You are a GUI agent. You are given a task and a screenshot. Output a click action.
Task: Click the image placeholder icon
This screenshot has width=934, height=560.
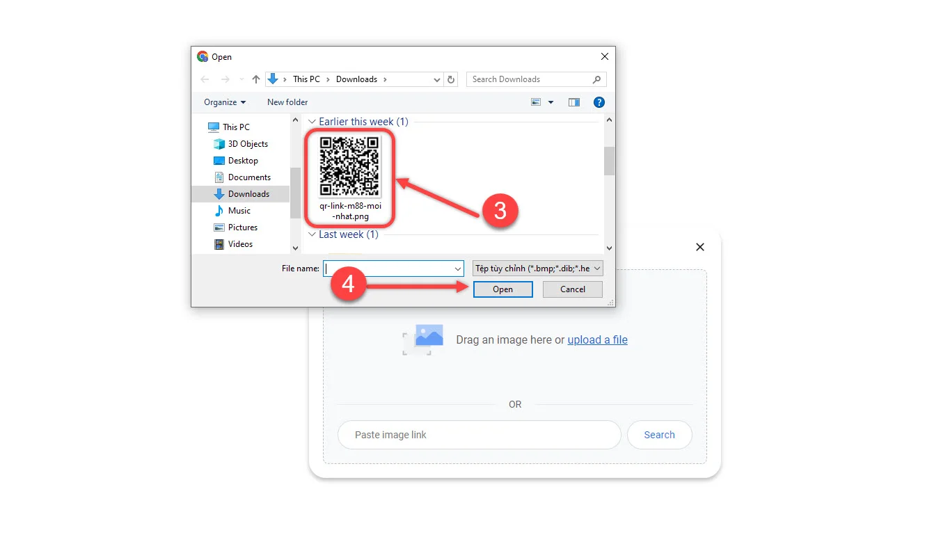tap(423, 339)
